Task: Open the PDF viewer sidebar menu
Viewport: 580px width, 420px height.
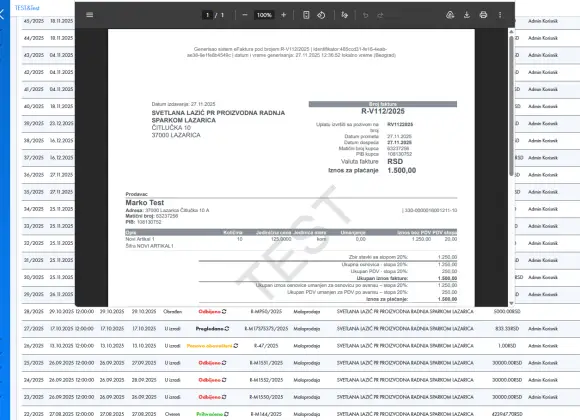Action: tap(90, 15)
